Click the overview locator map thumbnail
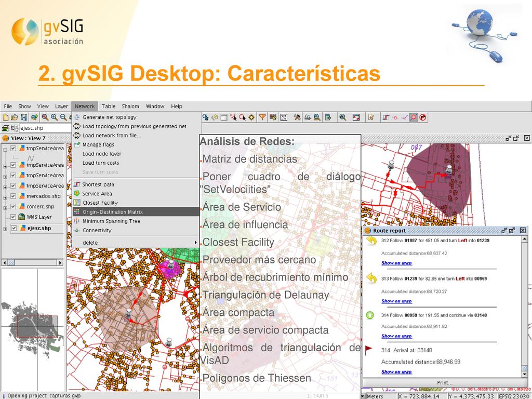The height and width of the screenshot is (399, 532). click(33, 329)
